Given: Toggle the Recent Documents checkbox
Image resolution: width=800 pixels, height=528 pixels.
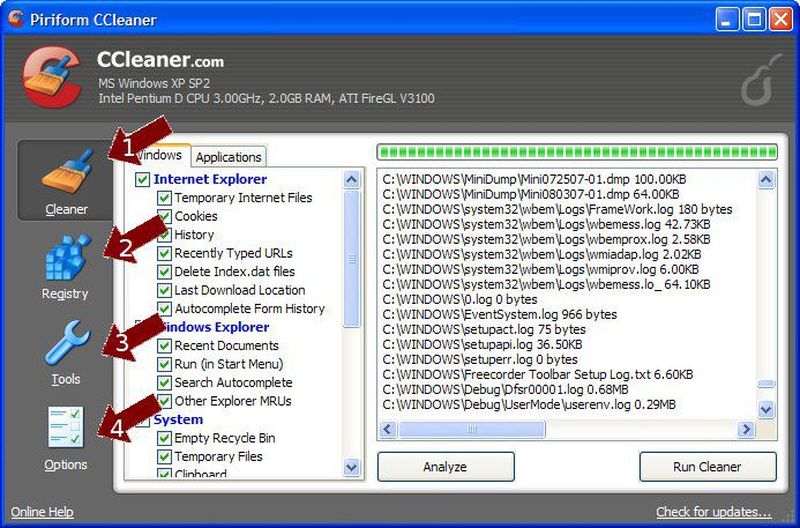Looking at the screenshot, I should pyautogui.click(x=165, y=346).
